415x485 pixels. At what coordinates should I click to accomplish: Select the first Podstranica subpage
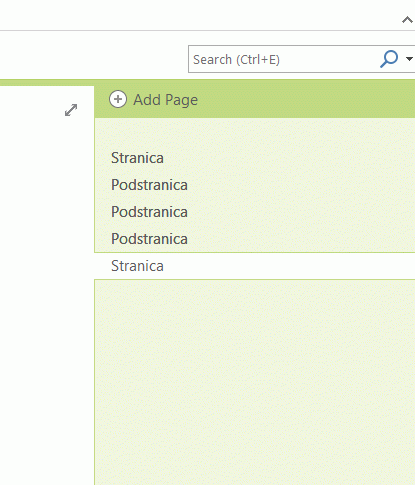(255, 185)
